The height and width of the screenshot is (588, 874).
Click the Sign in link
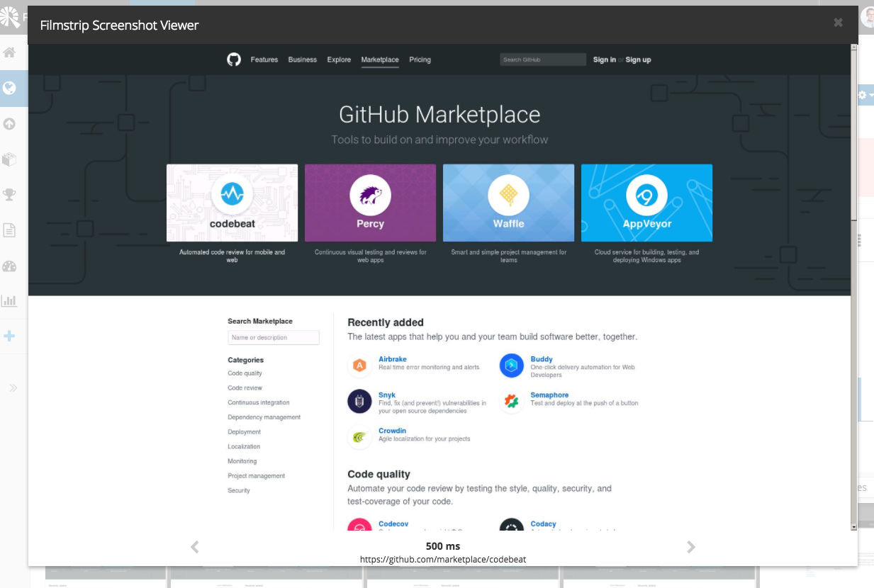tap(605, 60)
